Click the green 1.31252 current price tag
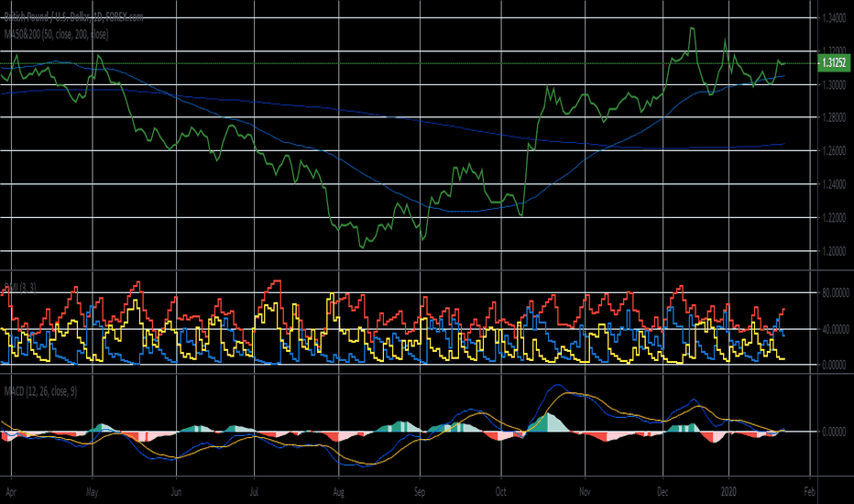The image size is (854, 504). (831, 62)
